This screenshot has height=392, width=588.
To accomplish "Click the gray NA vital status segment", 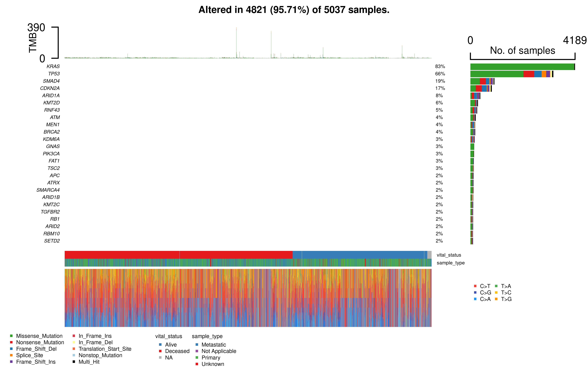I will pos(429,255).
